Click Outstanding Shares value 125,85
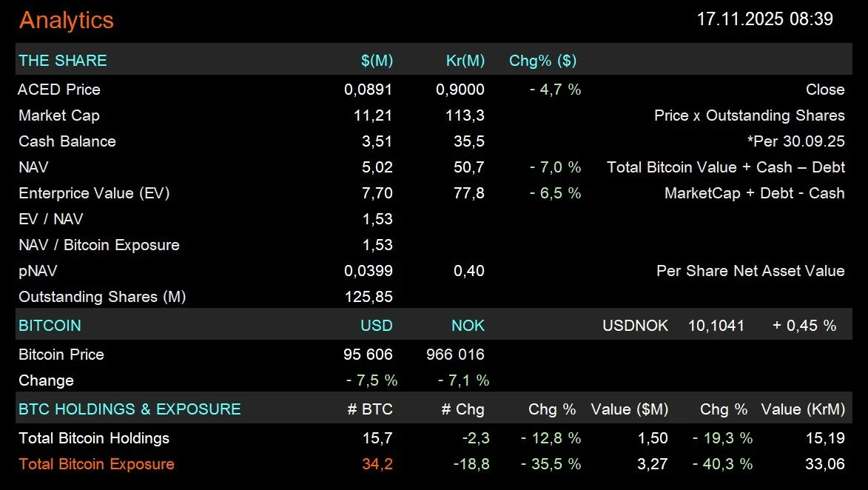868x490 pixels. click(369, 297)
